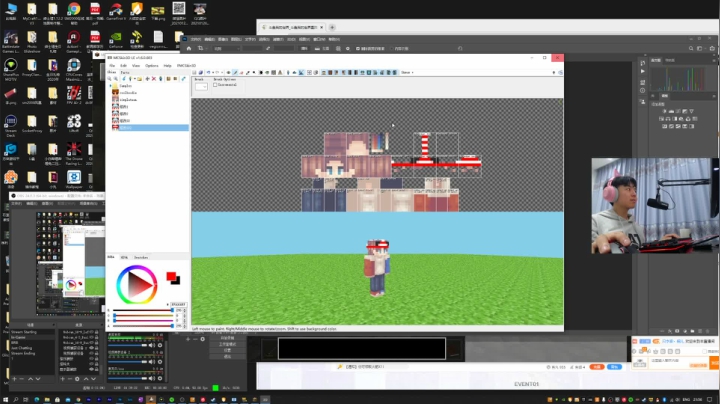Click the Redo arrow in MCSkin3D toolbar
The image size is (720, 404).
click(x=217, y=73)
